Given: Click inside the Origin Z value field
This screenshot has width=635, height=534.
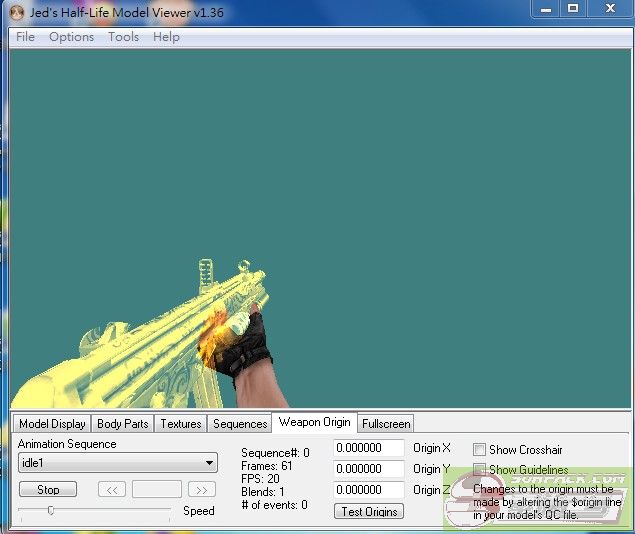Looking at the screenshot, I should [368, 490].
